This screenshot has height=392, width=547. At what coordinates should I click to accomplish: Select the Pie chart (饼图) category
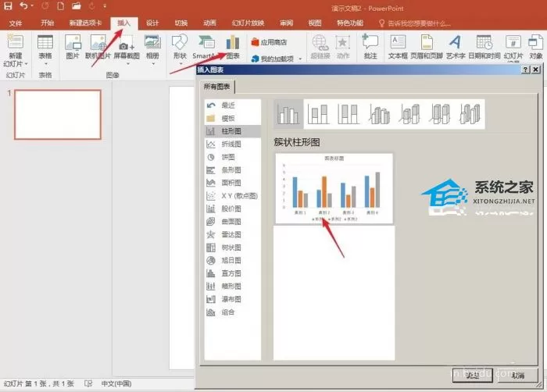(x=232, y=157)
